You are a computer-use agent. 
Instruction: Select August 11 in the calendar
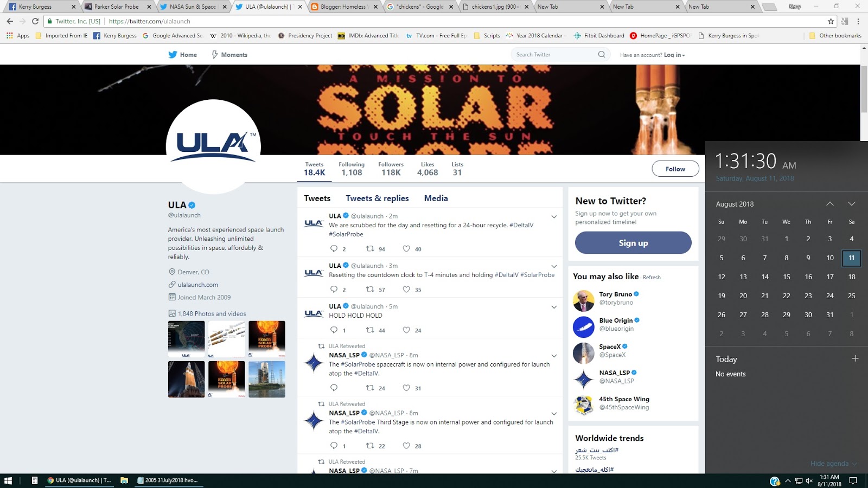(x=852, y=258)
